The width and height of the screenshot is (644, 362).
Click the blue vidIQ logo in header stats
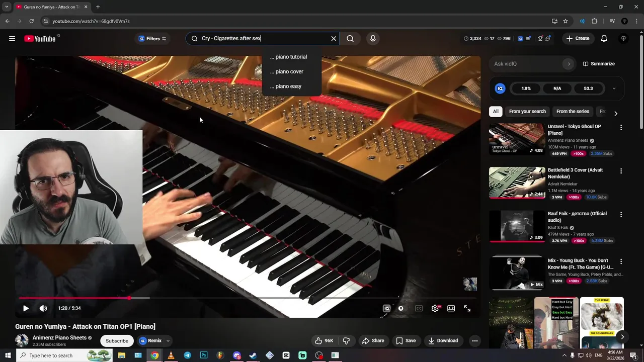pos(520,38)
